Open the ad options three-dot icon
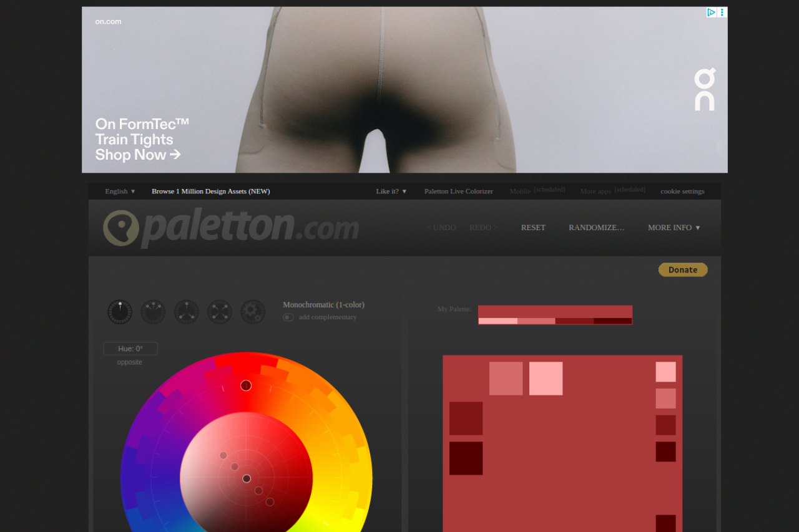Screen dimensions: 799x532 (722, 12)
